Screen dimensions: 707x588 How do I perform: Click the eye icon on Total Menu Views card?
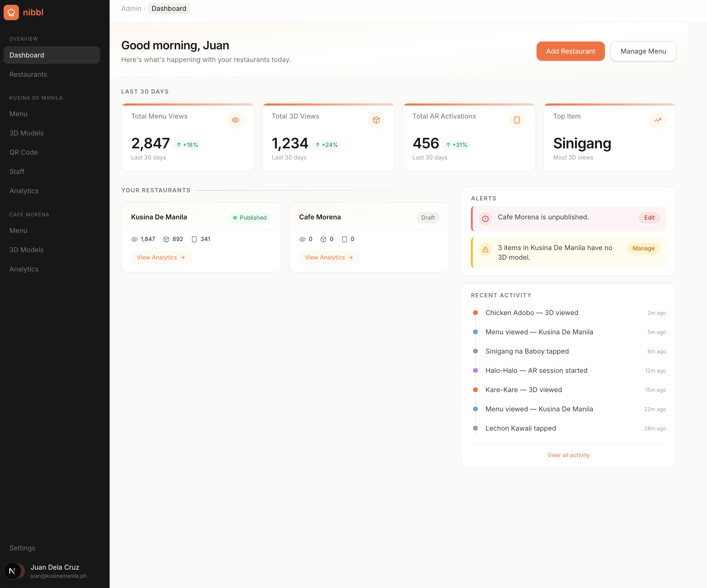(235, 120)
